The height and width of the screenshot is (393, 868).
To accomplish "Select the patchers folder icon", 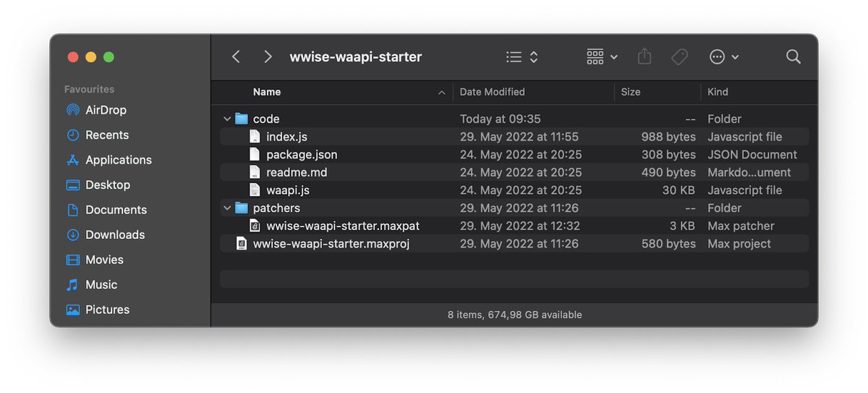I will 242,208.
